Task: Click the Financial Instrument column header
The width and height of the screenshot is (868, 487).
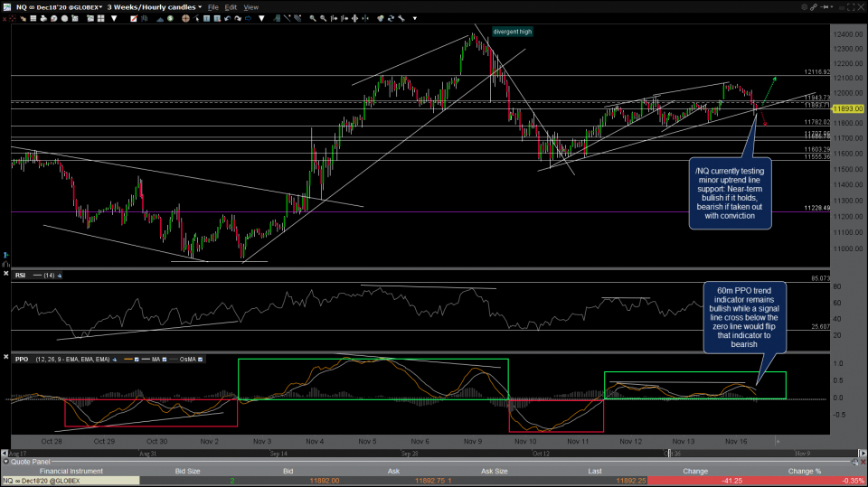Action: coord(71,471)
